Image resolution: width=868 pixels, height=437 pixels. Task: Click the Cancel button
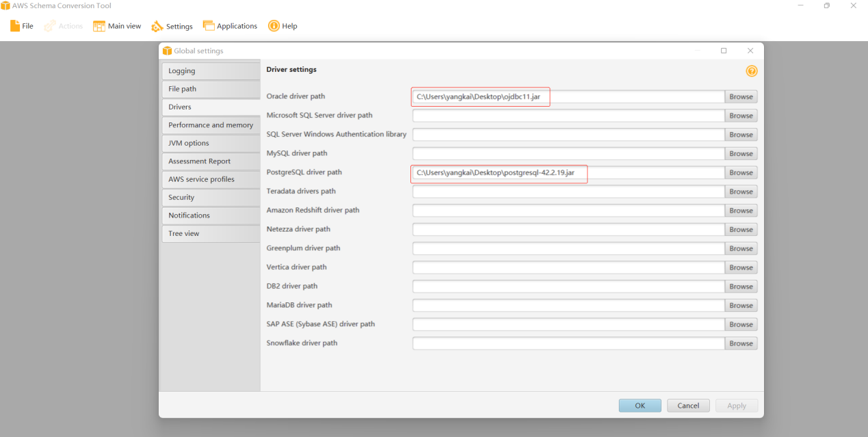pyautogui.click(x=688, y=406)
